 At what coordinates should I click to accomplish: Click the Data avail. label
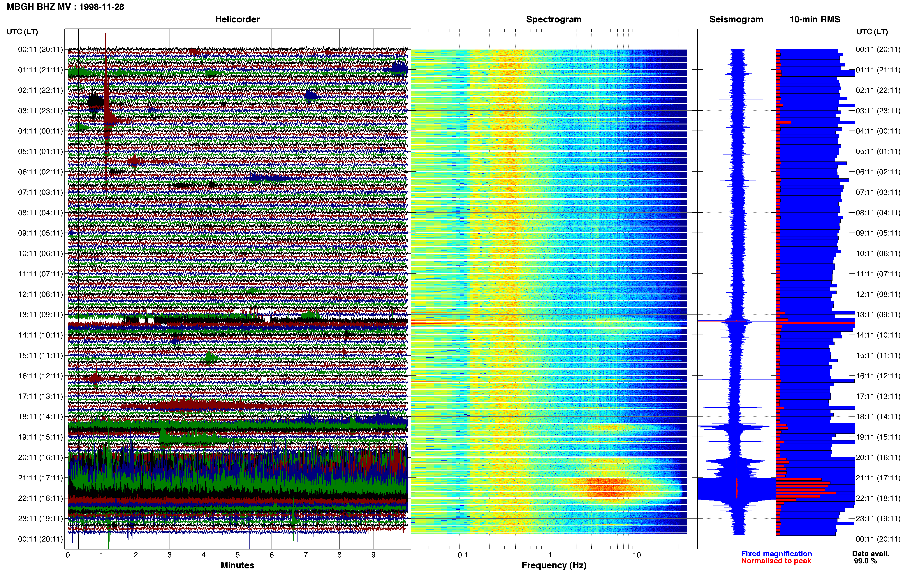pos(870,554)
